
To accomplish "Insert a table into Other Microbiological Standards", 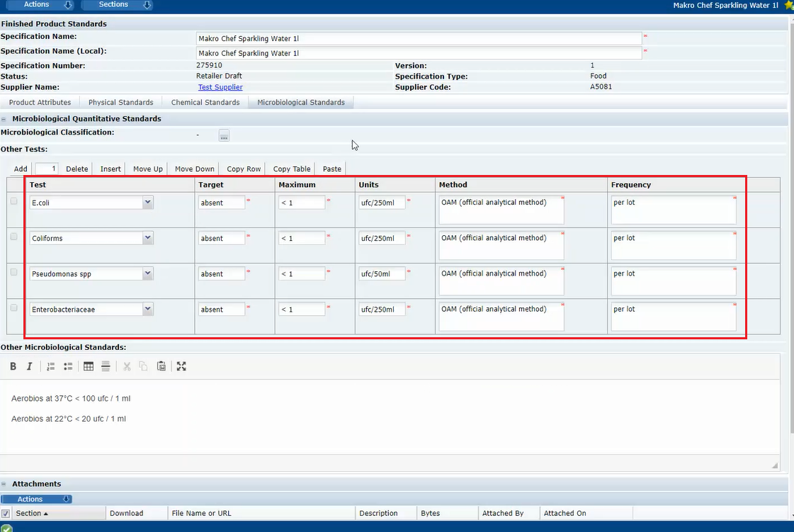I will 88,366.
